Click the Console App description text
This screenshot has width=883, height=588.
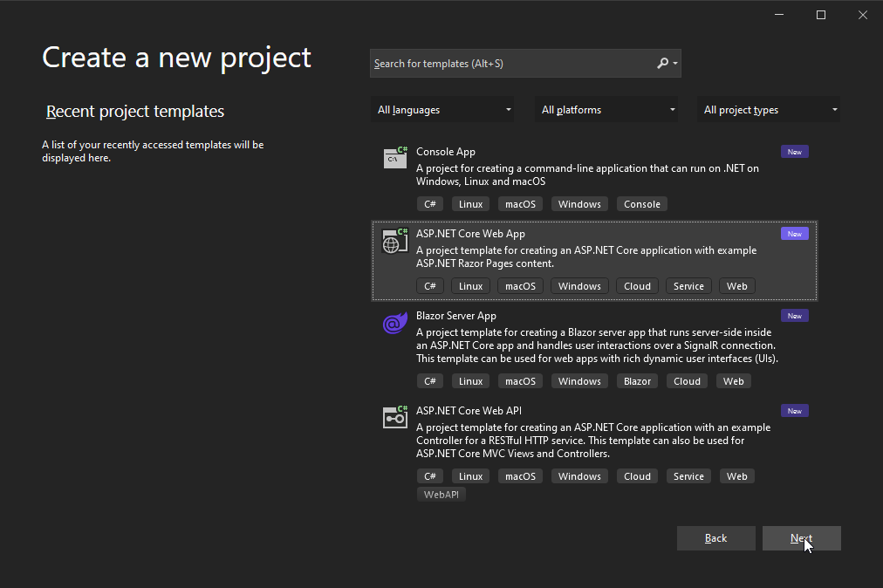coord(587,174)
